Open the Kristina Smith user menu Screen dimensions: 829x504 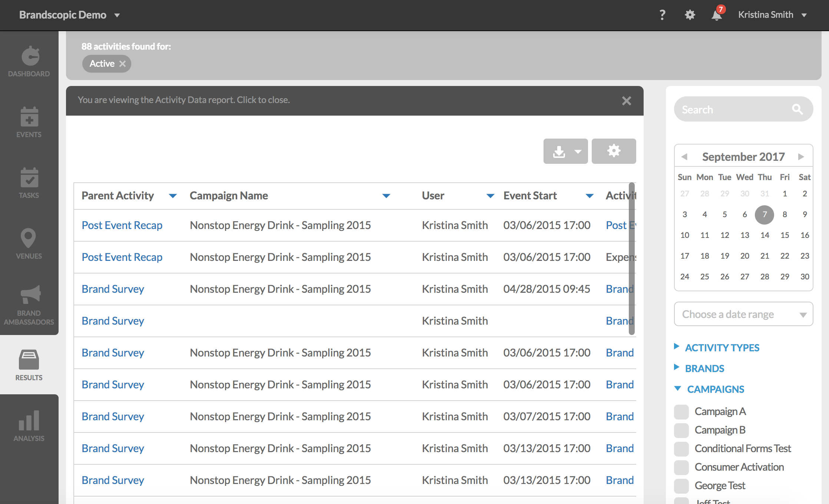[x=773, y=15]
